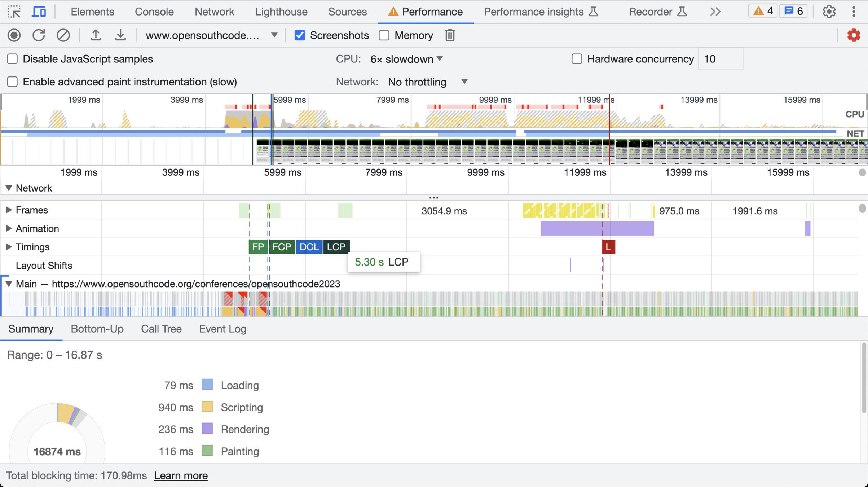This screenshot has height=487, width=868.
Task: Click the Learn more link
Action: coord(181,475)
